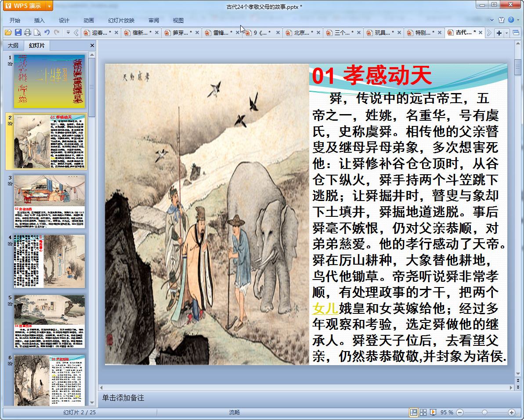
Task: Switch to normal view in status bar
Action: click(414, 413)
